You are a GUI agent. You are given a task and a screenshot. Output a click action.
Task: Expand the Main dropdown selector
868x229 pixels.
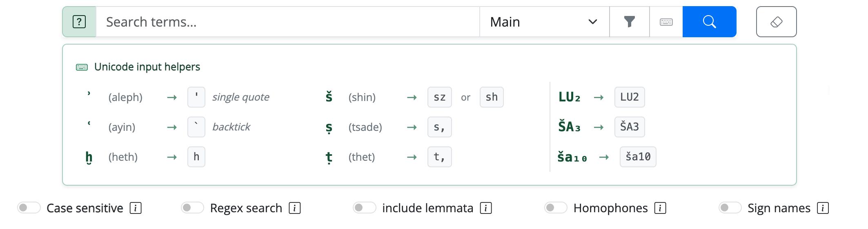(545, 22)
